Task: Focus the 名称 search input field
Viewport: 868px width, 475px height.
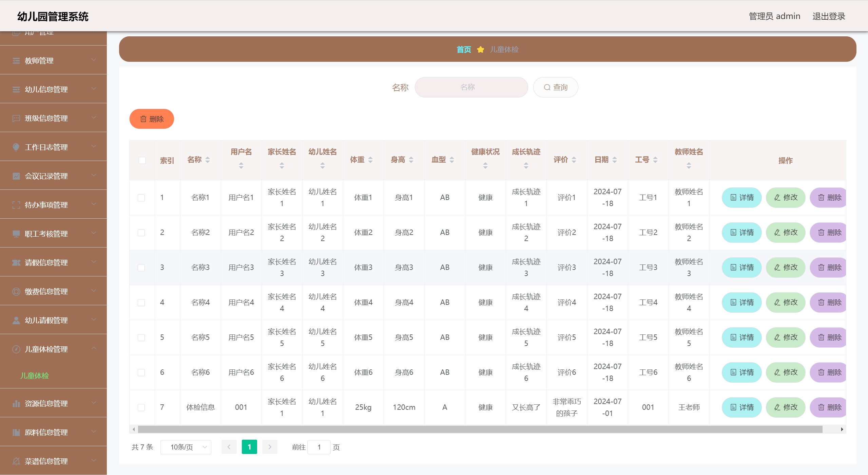Action: click(471, 87)
